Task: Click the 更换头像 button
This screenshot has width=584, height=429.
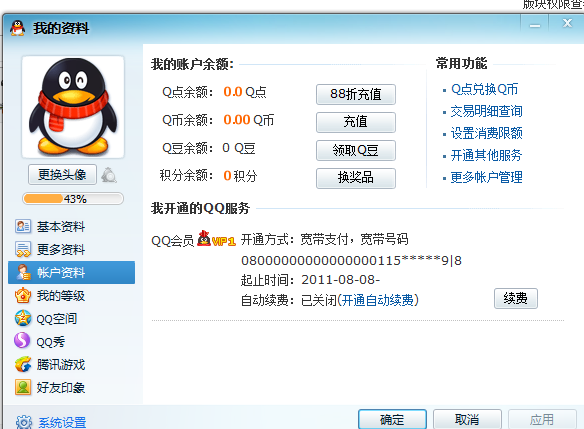Action: coord(62,174)
